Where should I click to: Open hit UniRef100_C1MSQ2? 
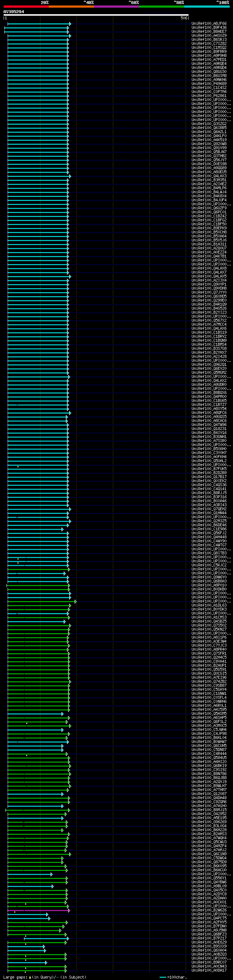tap(209, 47)
